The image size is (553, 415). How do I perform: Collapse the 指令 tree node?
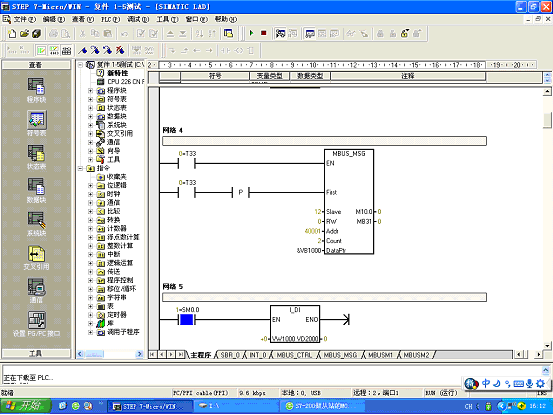(x=80, y=168)
